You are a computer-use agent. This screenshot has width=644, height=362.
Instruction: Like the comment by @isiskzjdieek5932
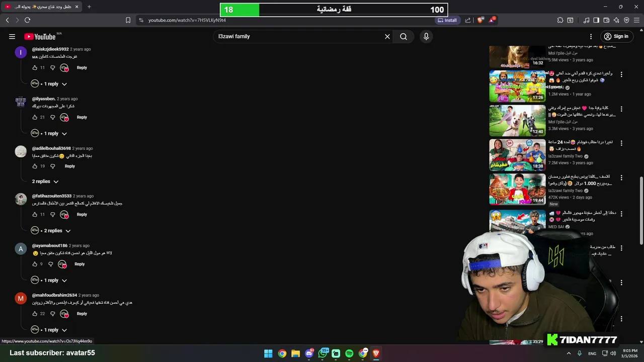pyautogui.click(x=35, y=67)
